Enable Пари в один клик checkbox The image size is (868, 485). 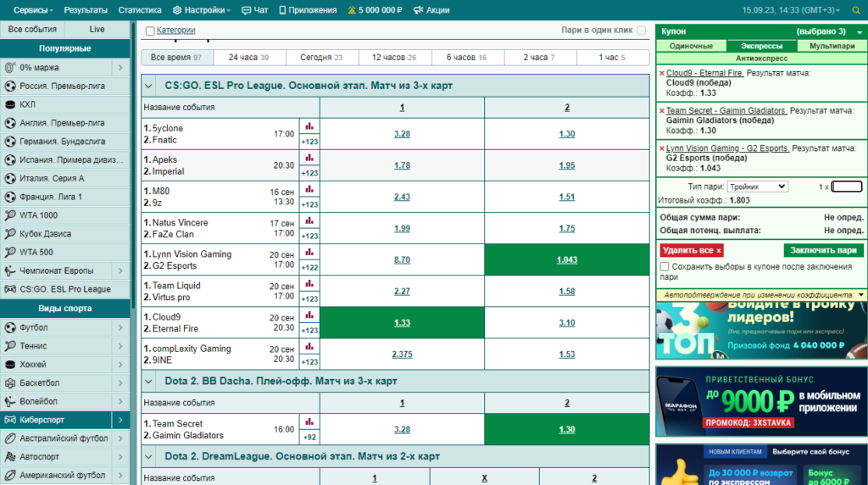click(x=641, y=31)
